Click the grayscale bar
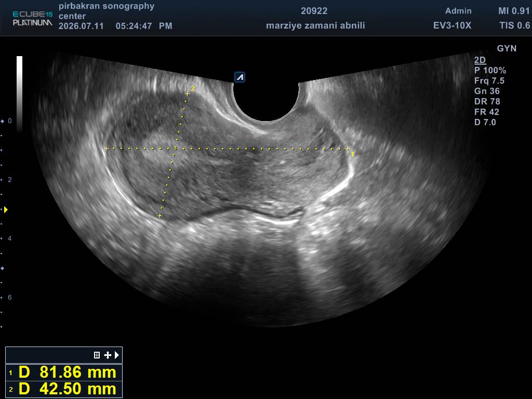532x399 pixels. 19,94
